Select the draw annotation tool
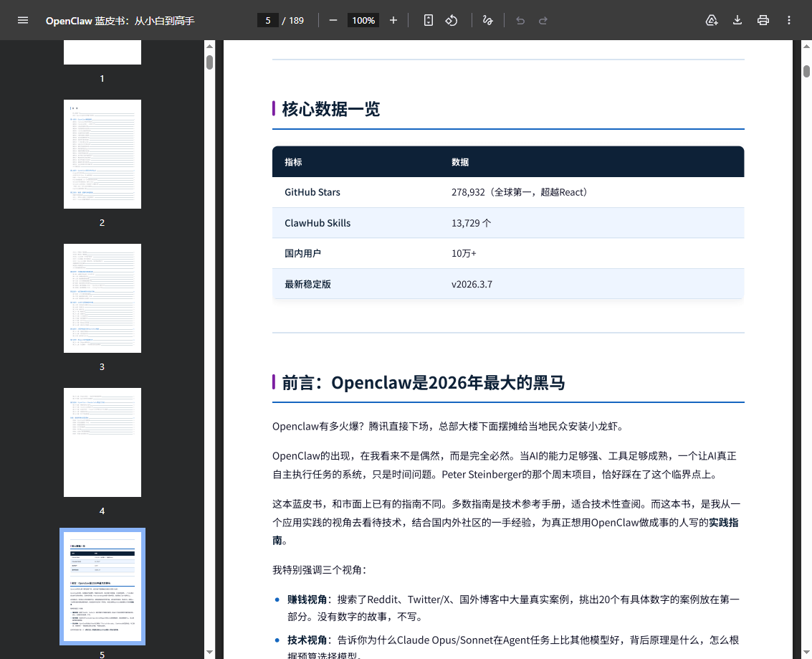Image resolution: width=812 pixels, height=659 pixels. 487,20
